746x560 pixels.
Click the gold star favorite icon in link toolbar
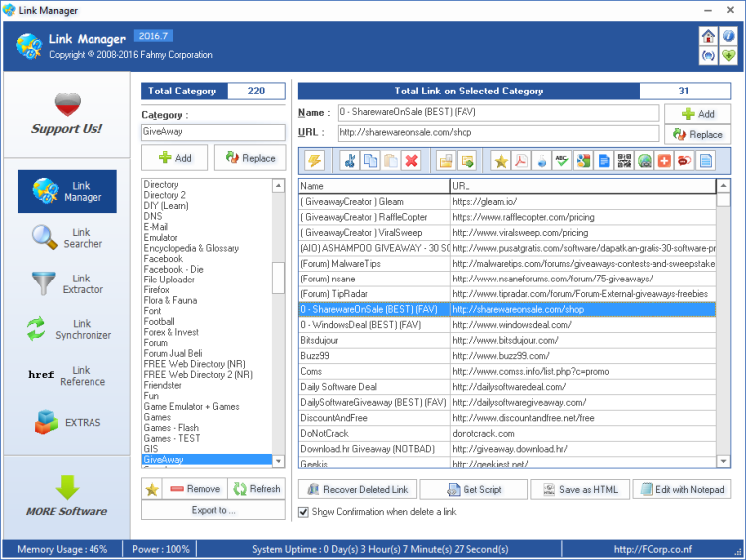[500, 160]
